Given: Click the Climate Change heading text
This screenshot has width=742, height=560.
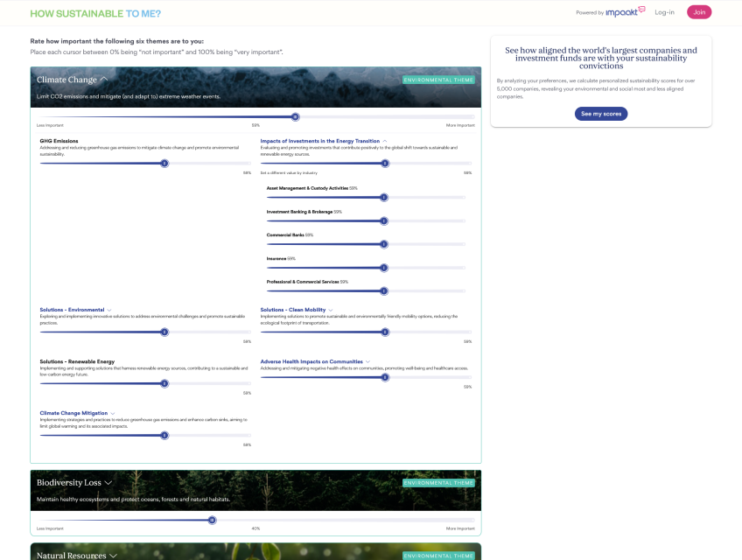Looking at the screenshot, I should [x=66, y=80].
